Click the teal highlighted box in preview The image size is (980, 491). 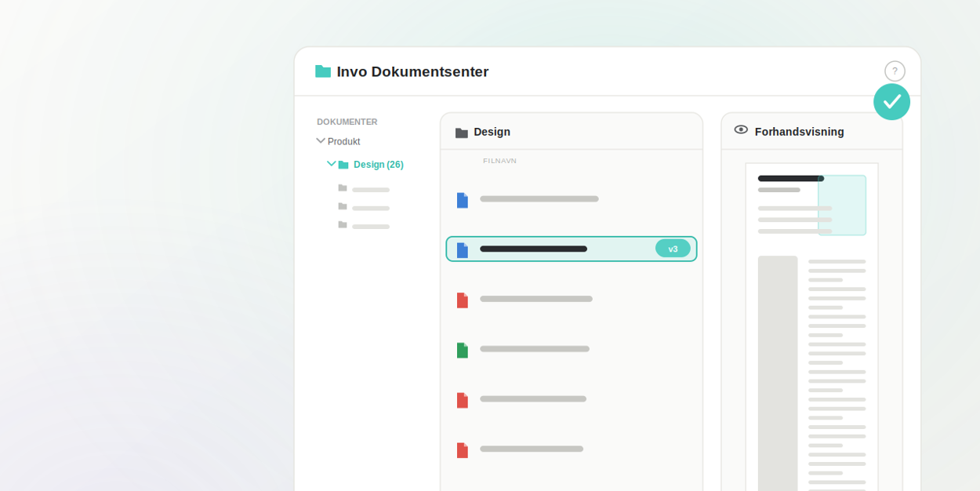pos(842,205)
